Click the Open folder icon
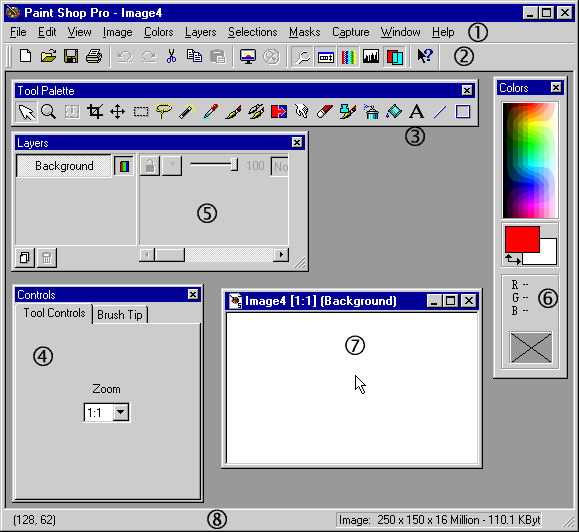Viewport: 579px width, 532px height. 48,56
